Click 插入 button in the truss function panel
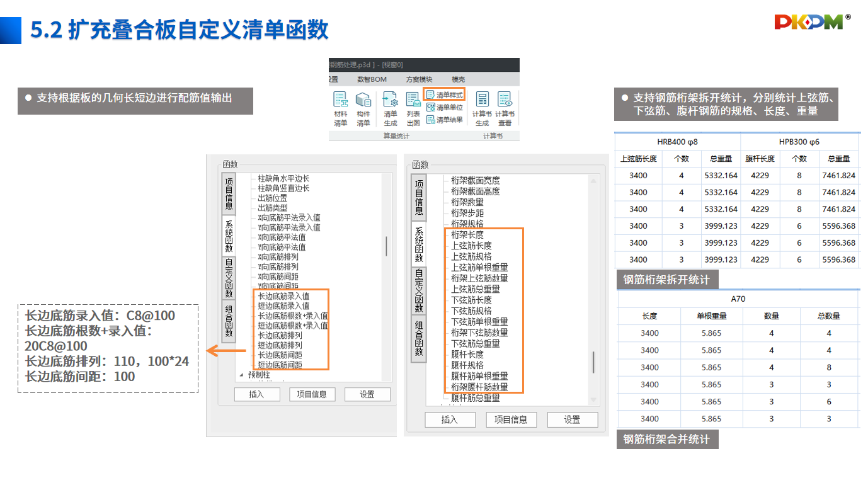Viewport: 868px width, 485px height. [x=450, y=419]
